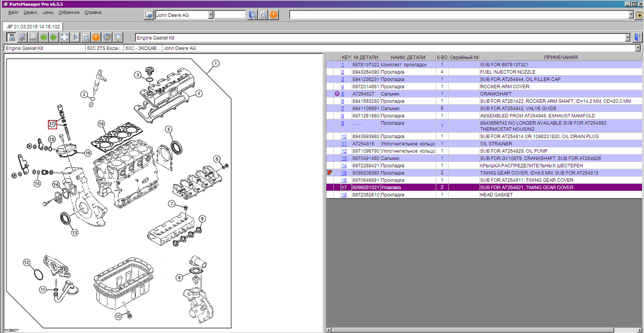Open the Избранное menu
This screenshot has height=333, width=644.
coord(69,13)
